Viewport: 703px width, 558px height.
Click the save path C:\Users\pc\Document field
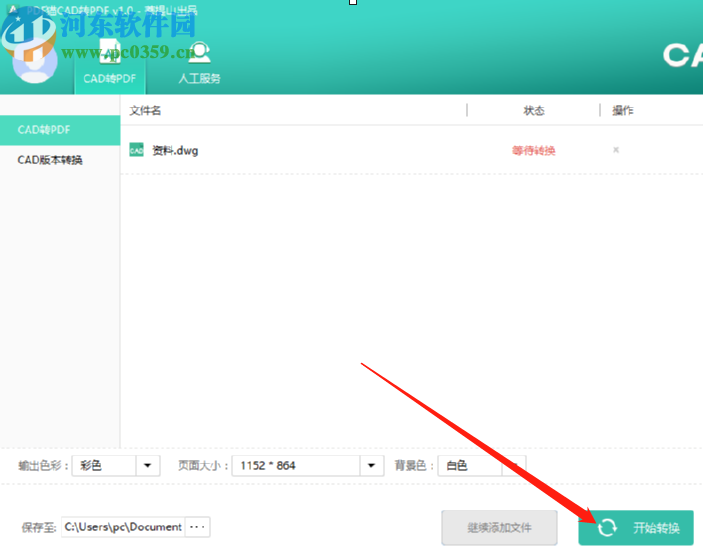[123, 527]
